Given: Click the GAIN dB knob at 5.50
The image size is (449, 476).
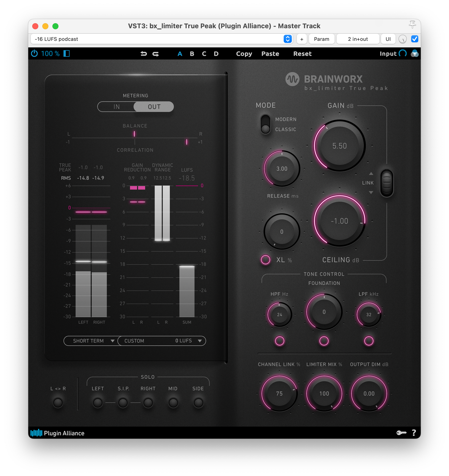Looking at the screenshot, I should tap(339, 146).
